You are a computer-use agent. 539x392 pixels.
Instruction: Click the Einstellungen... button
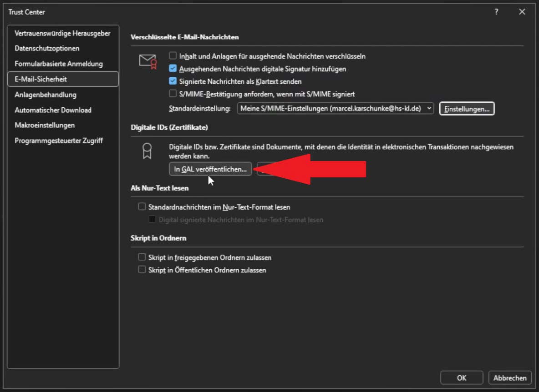point(467,109)
